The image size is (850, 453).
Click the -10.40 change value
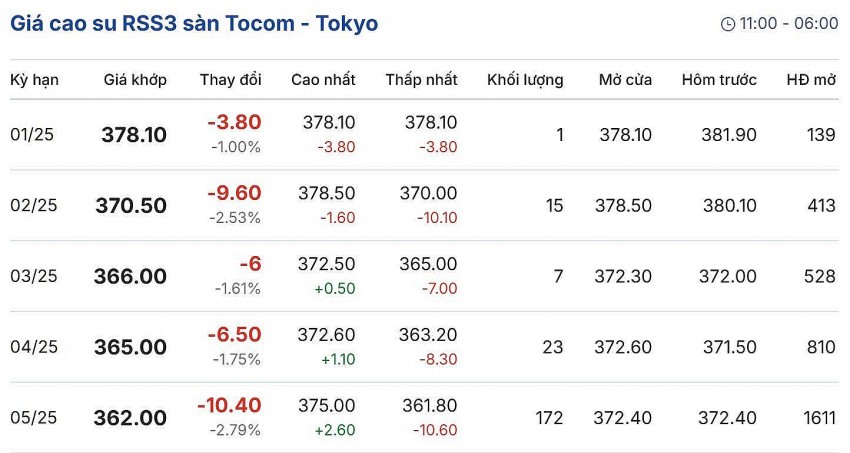pyautogui.click(x=229, y=405)
